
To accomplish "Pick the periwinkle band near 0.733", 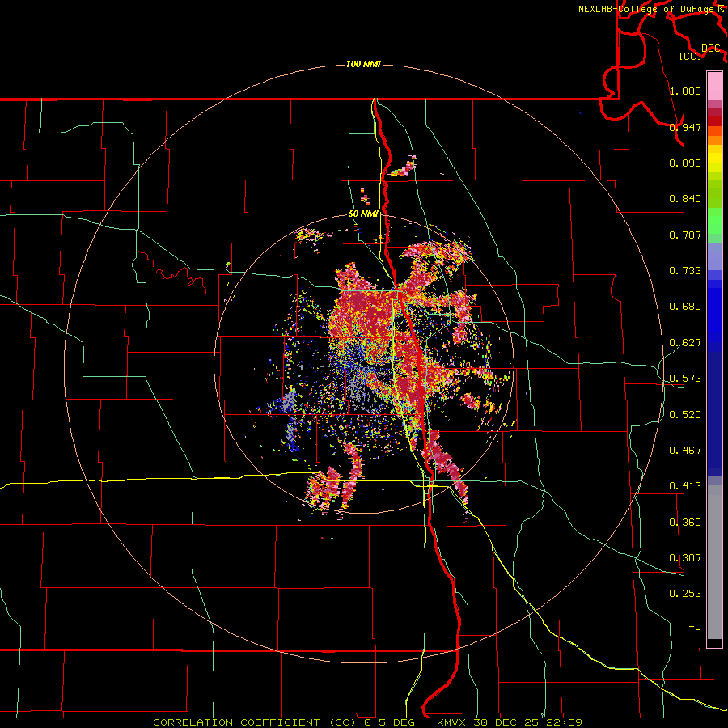I will tap(714, 256).
